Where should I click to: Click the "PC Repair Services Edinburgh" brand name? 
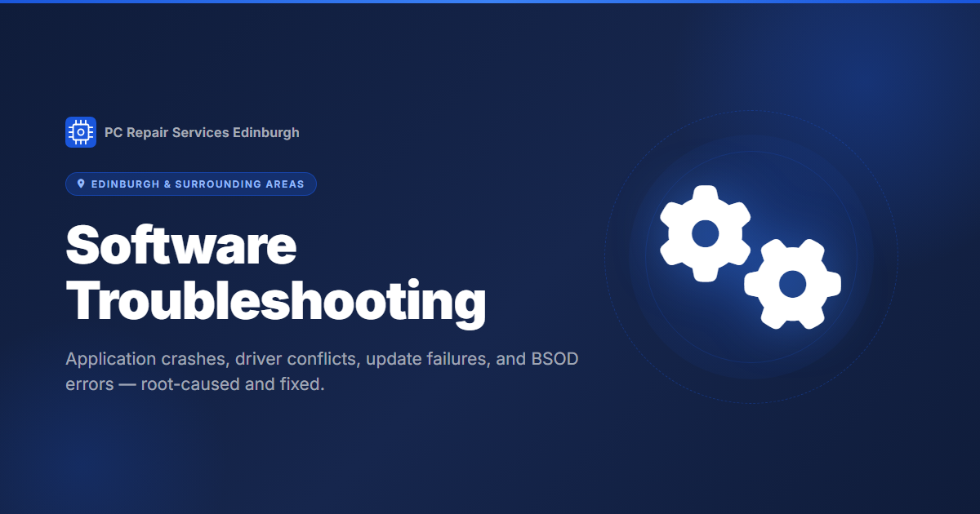tap(202, 132)
